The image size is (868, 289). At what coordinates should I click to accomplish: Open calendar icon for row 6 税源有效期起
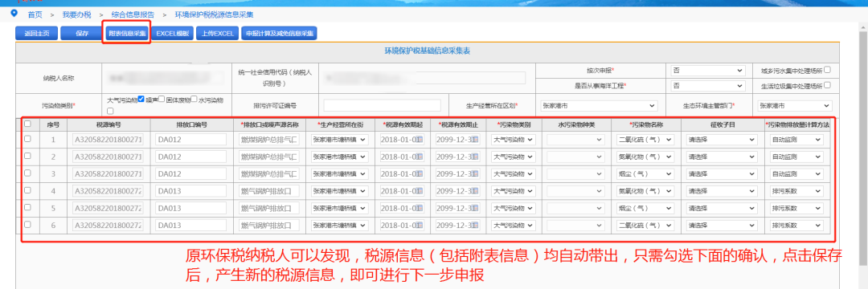pos(419,226)
